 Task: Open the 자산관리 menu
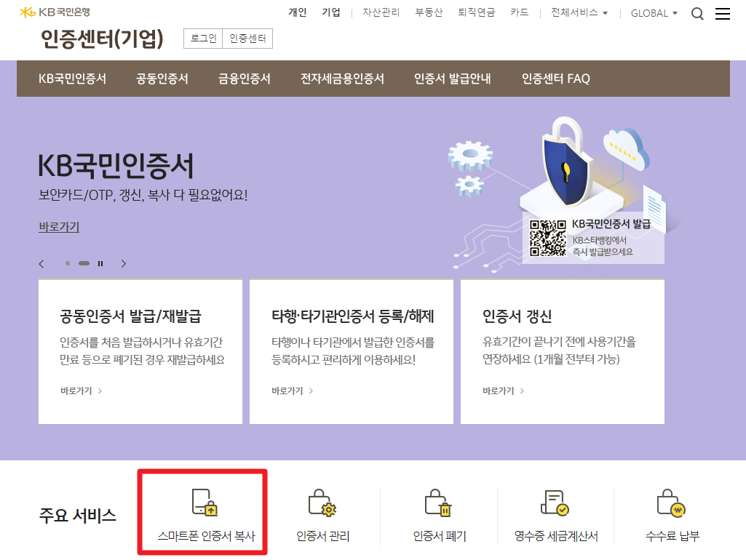381,12
